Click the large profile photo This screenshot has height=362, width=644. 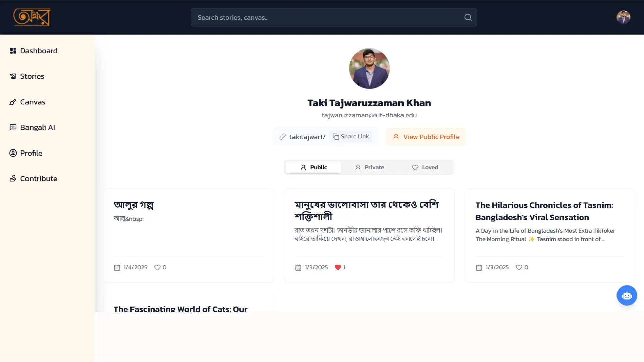[369, 68]
